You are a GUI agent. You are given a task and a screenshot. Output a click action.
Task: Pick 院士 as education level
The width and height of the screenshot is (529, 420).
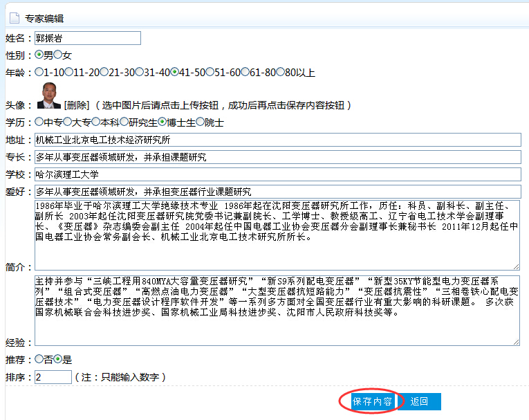[x=201, y=122]
